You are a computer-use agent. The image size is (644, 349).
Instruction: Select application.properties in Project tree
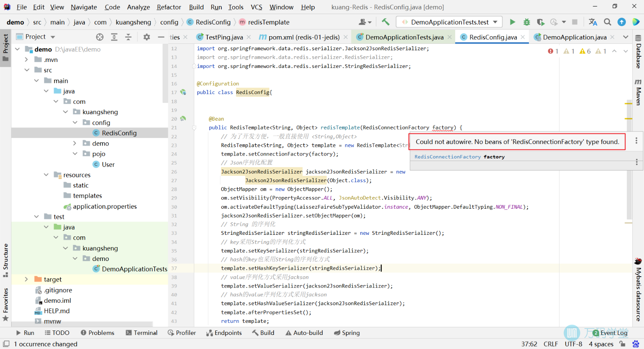(105, 206)
